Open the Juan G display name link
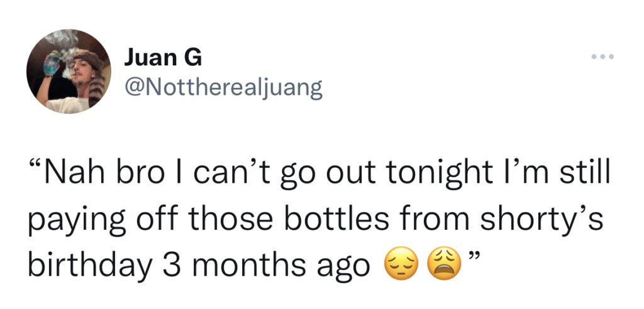The width and height of the screenshot is (644, 309). 162,58
